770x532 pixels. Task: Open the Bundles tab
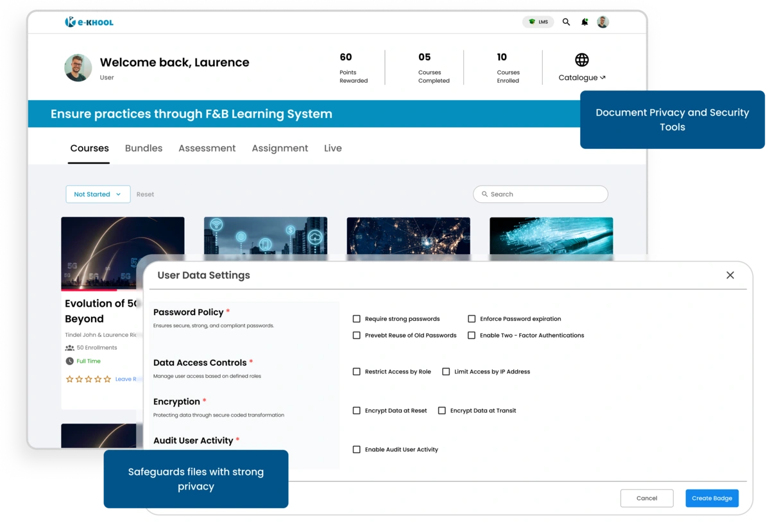pyautogui.click(x=143, y=148)
